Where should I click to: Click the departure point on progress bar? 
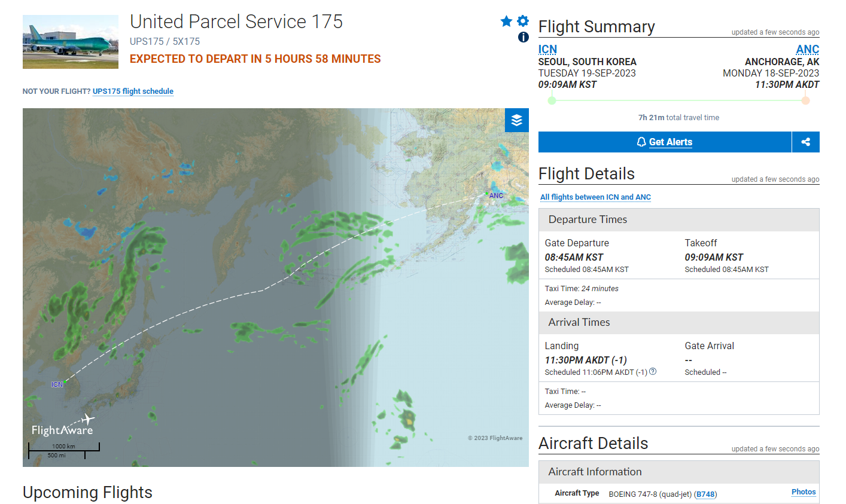[552, 100]
